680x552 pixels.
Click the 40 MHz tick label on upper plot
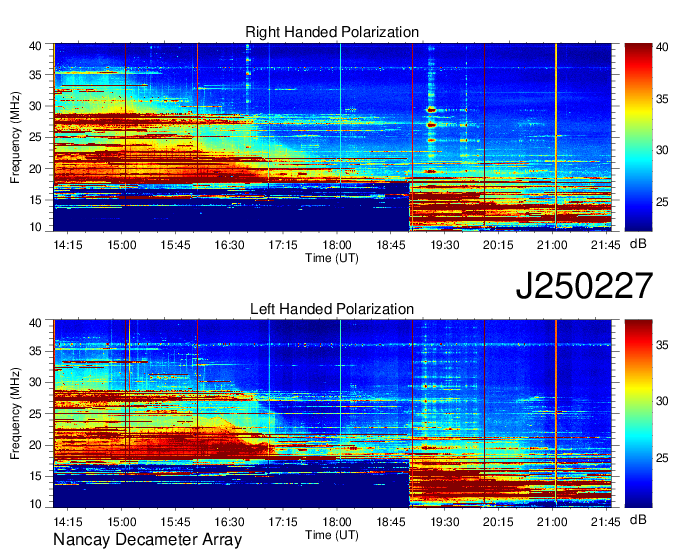tap(35, 46)
